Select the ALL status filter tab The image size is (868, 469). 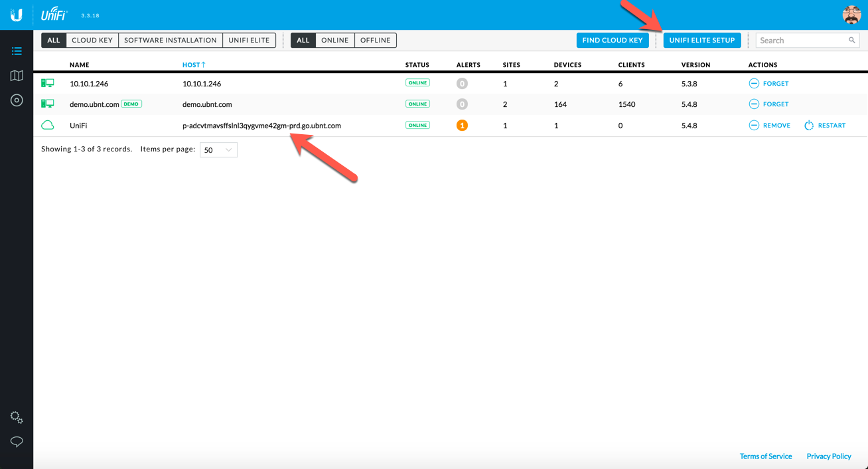[303, 41]
